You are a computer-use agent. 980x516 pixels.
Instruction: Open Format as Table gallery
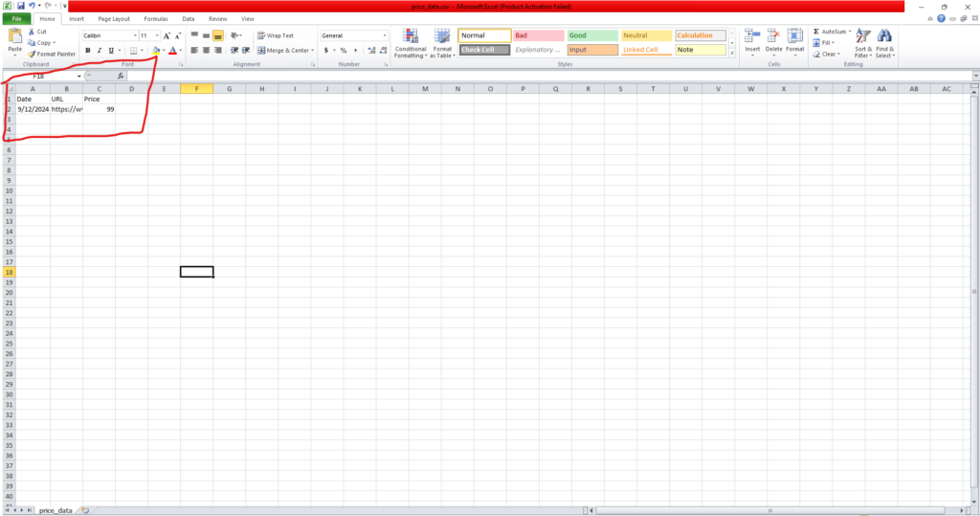(x=442, y=43)
